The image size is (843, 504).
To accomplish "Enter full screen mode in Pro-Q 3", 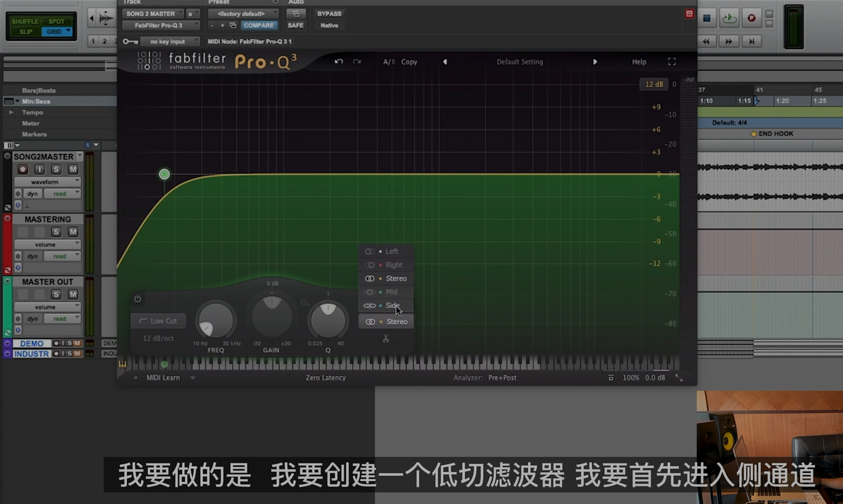I will click(672, 62).
